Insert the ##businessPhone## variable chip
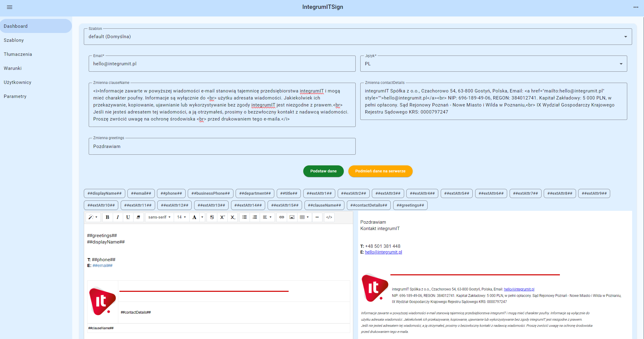The image size is (644, 339). [211, 193]
